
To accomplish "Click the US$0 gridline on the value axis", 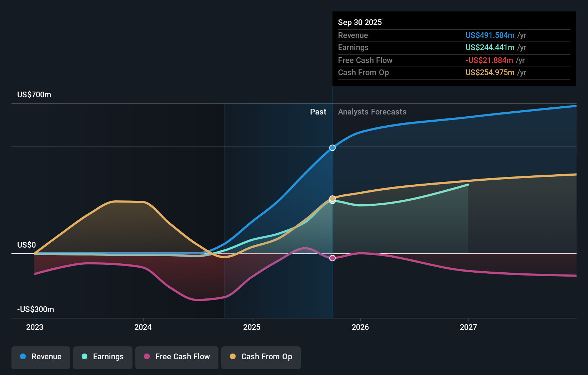I will pyautogui.click(x=26, y=245).
